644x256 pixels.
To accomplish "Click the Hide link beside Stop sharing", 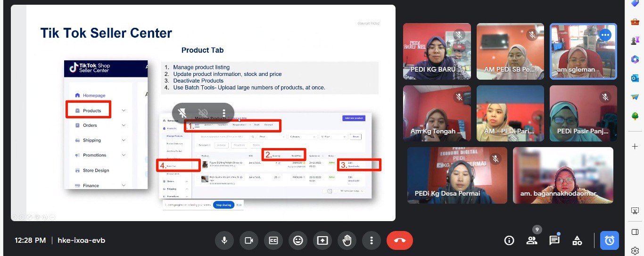I will pyautogui.click(x=239, y=205).
